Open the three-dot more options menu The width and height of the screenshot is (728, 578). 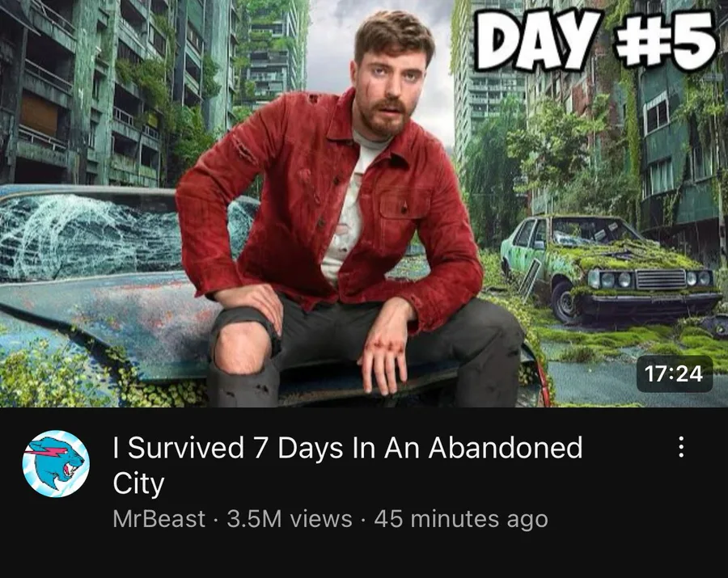tap(681, 447)
